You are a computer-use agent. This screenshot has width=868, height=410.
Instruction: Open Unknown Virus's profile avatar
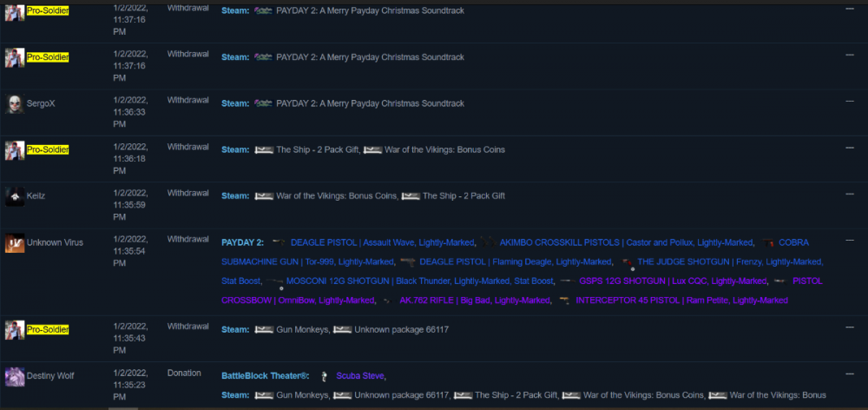[x=14, y=244]
